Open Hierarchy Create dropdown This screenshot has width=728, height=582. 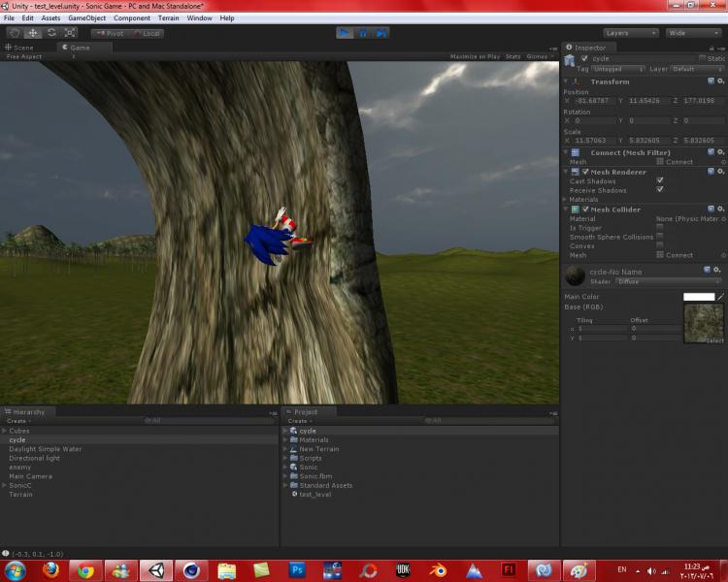tap(18, 421)
